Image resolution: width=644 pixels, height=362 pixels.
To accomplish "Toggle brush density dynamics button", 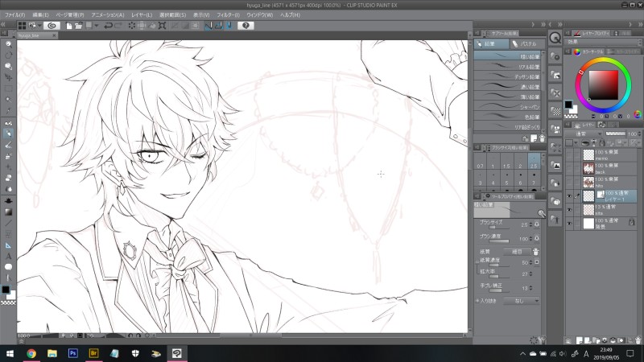I will coord(537,238).
